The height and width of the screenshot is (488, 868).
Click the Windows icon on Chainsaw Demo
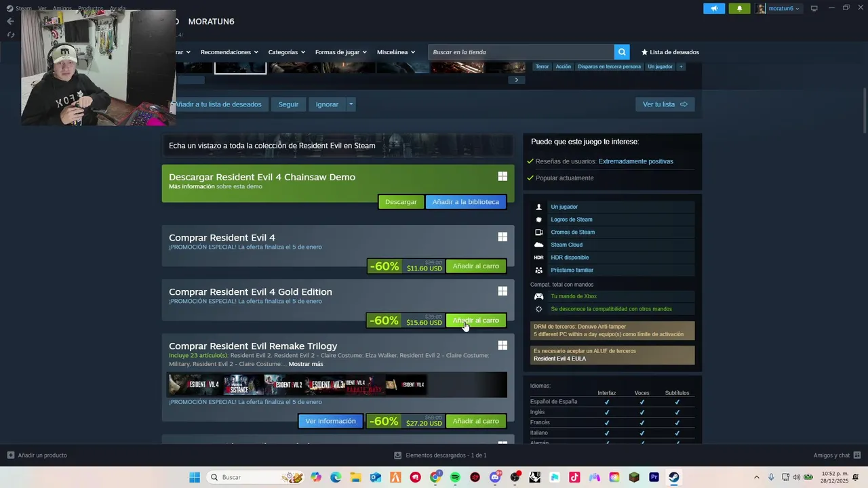tap(502, 176)
